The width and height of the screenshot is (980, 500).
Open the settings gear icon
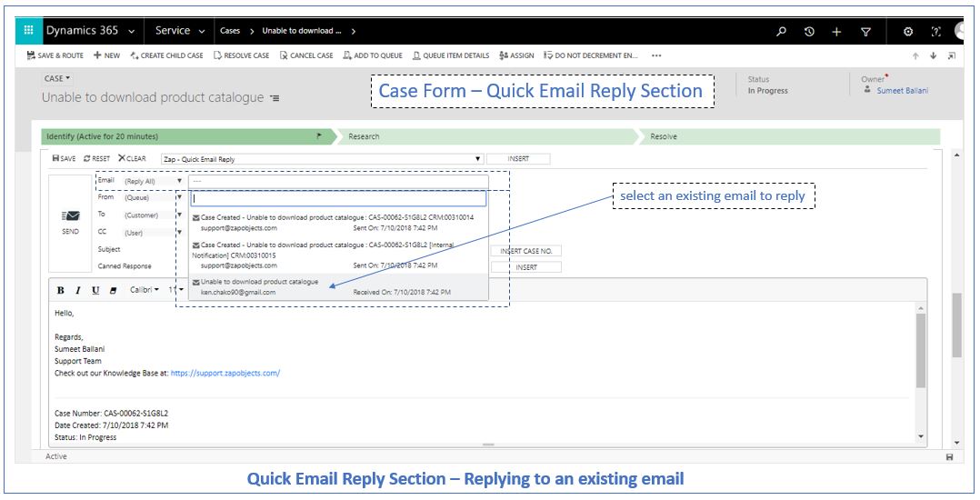pos(908,31)
